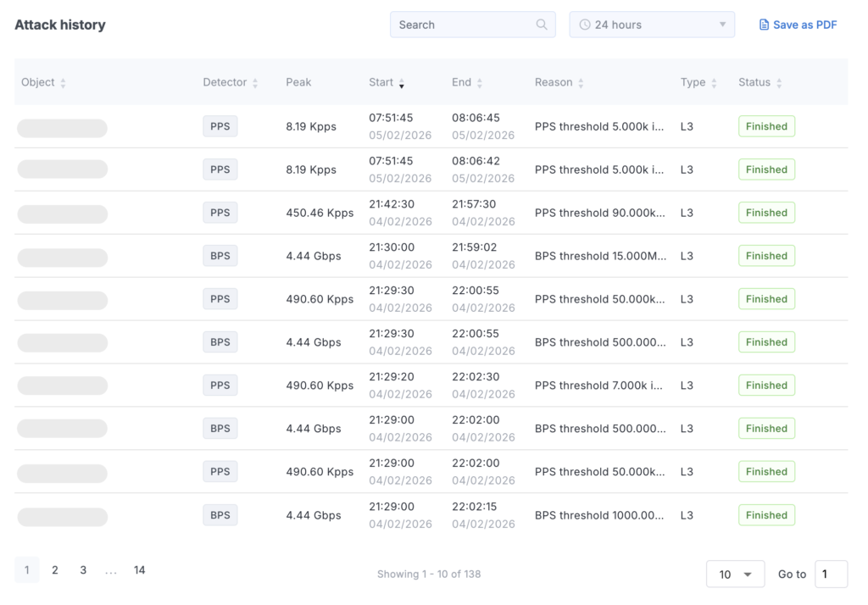Viewport: 868px width, 605px height.
Task: Sort table by Status column arrows
Action: [780, 83]
